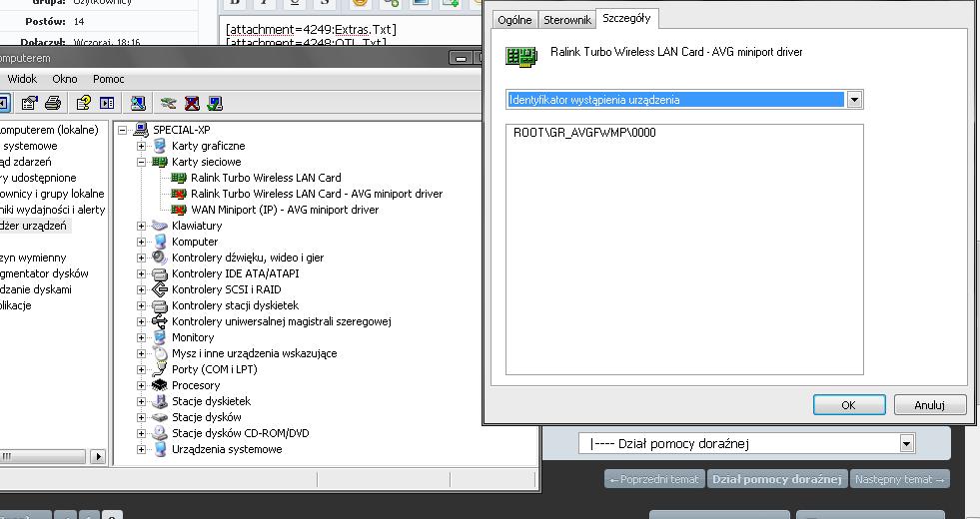Select the Stacje dyskietek floppy icon
This screenshot has height=519, width=980.
tap(160, 401)
